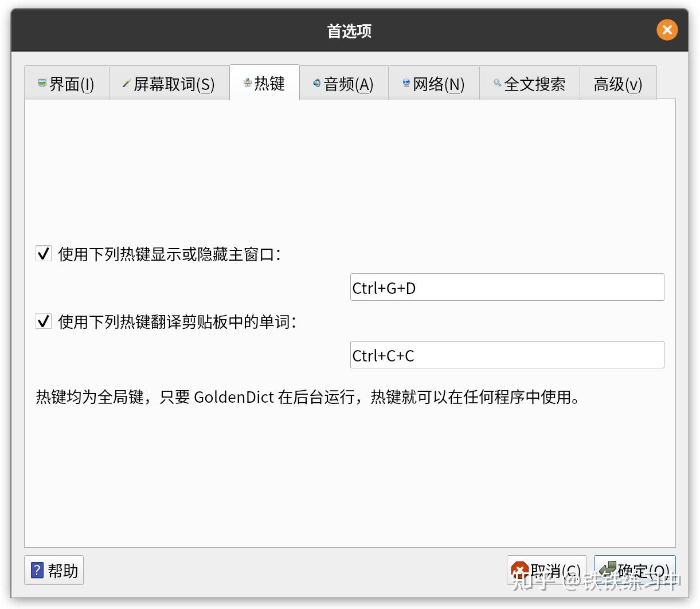The image size is (700, 609).
Task: Select the 热键 tab
Action: tap(264, 83)
